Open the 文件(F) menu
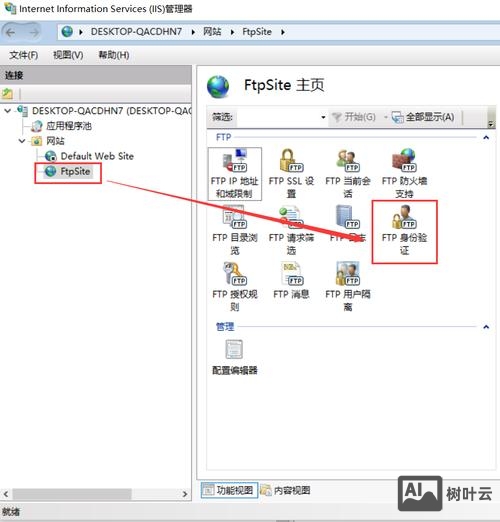This screenshot has width=500, height=522. [x=23, y=55]
